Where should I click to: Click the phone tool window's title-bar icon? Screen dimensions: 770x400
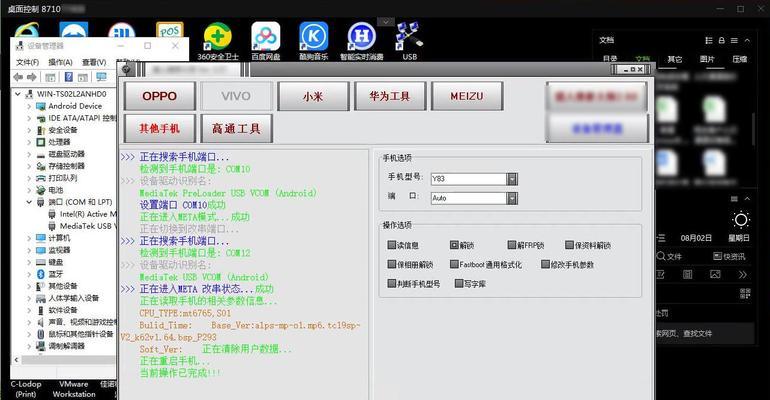click(126, 70)
